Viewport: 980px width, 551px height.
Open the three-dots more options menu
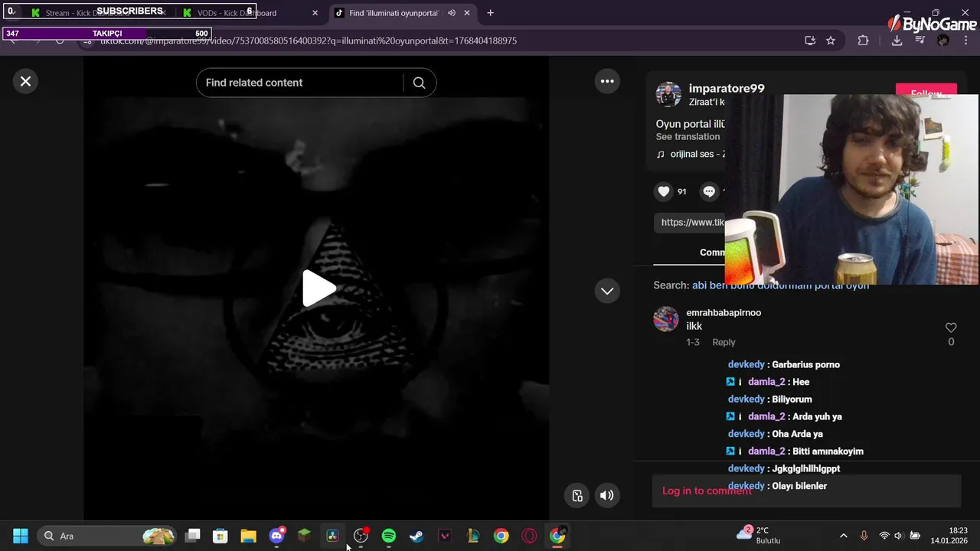(607, 81)
